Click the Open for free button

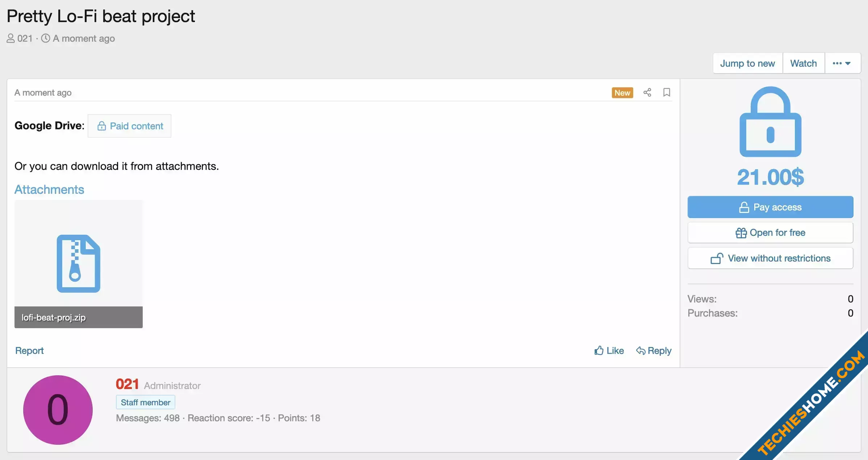click(770, 233)
